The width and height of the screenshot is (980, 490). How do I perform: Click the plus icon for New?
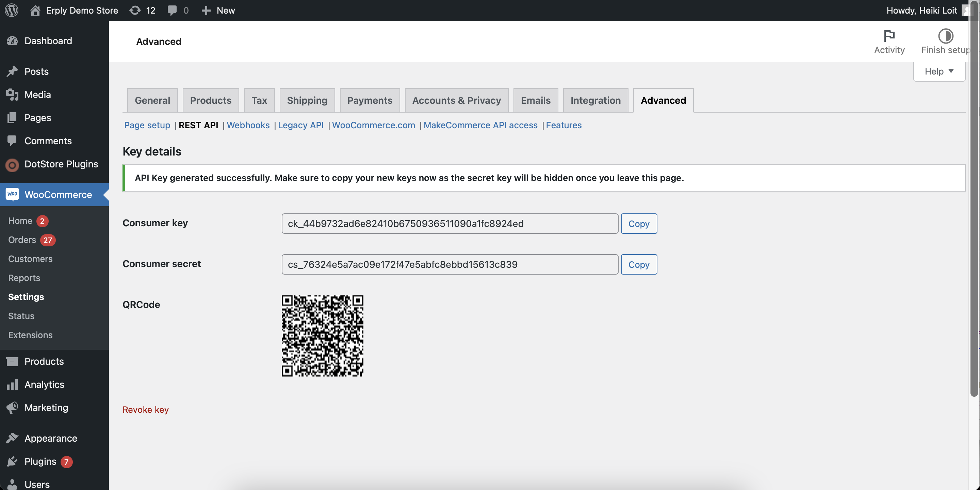coord(206,10)
